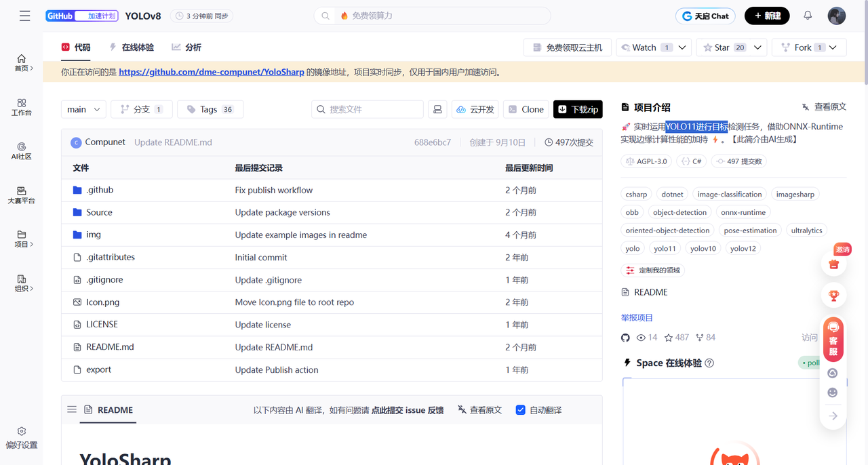Click the notification bell icon
This screenshot has height=465, width=868.
pyautogui.click(x=808, y=16)
